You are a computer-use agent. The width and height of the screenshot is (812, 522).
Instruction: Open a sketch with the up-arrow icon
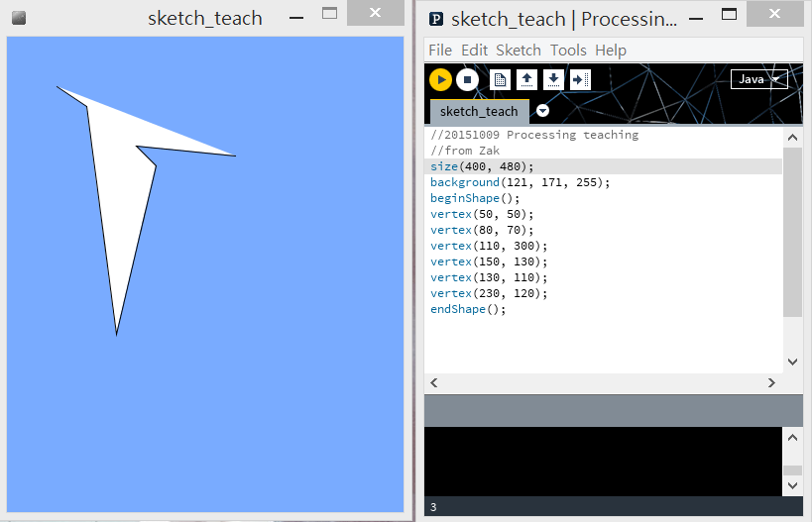pyautogui.click(x=526, y=79)
